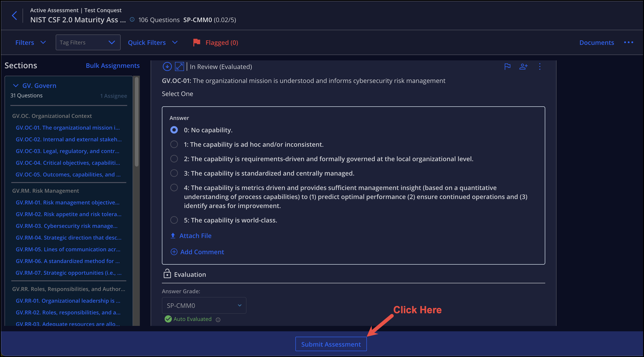Select option 5: world-class capability
The width and height of the screenshot is (644, 357).
[174, 220]
